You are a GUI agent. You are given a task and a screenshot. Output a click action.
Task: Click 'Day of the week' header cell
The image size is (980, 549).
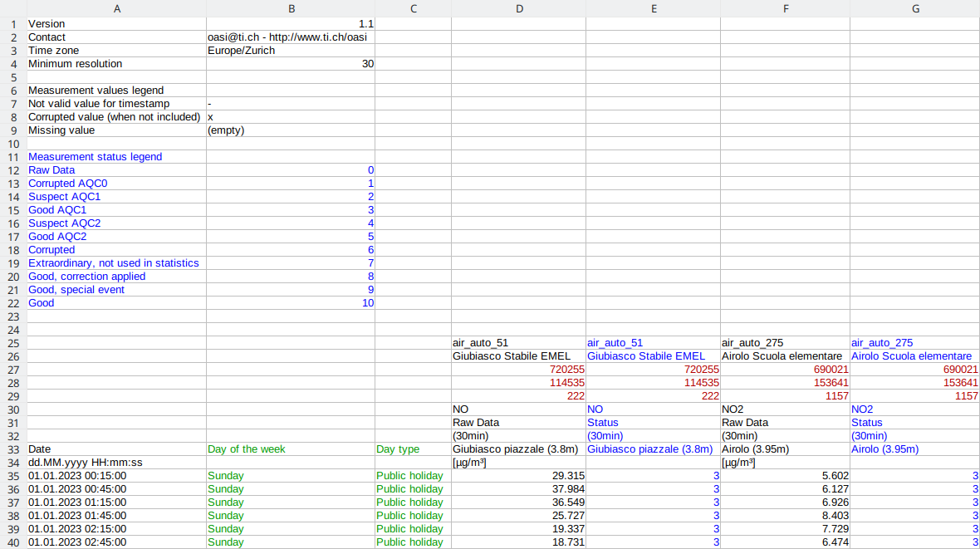(291, 449)
